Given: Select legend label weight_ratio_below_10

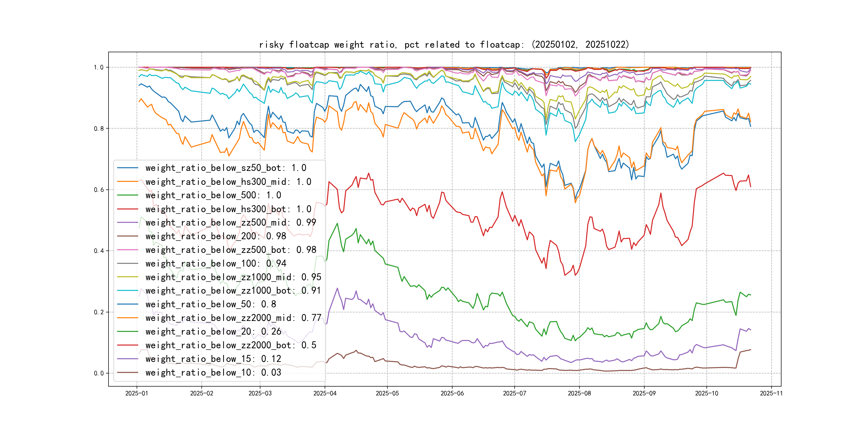Looking at the screenshot, I should [213, 372].
